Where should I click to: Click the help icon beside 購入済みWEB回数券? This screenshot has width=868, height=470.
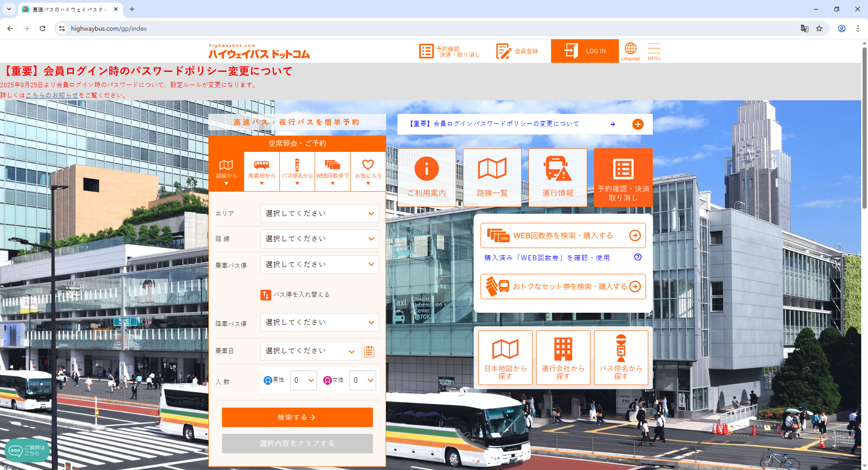[637, 257]
